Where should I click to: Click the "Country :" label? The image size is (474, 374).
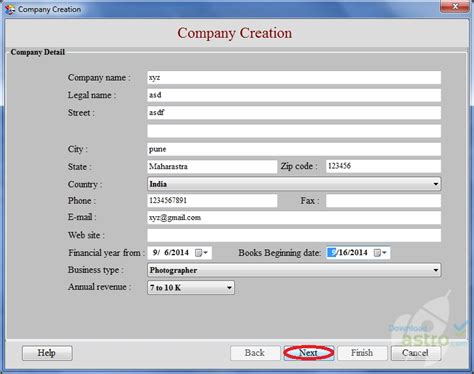click(85, 184)
